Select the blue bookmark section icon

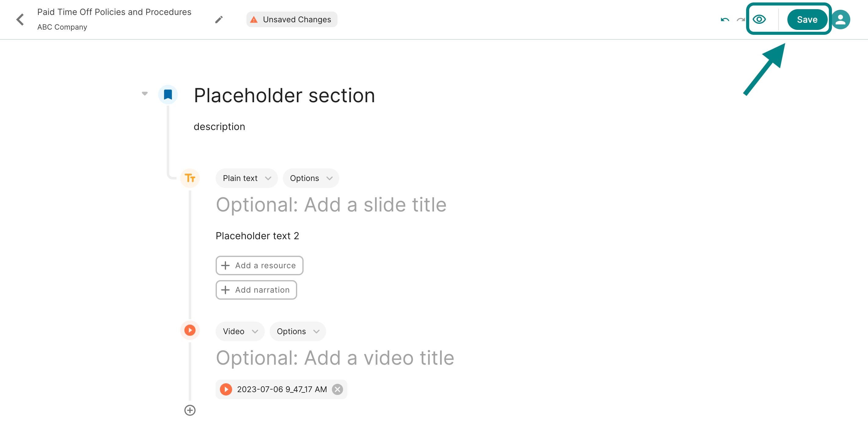[168, 95]
